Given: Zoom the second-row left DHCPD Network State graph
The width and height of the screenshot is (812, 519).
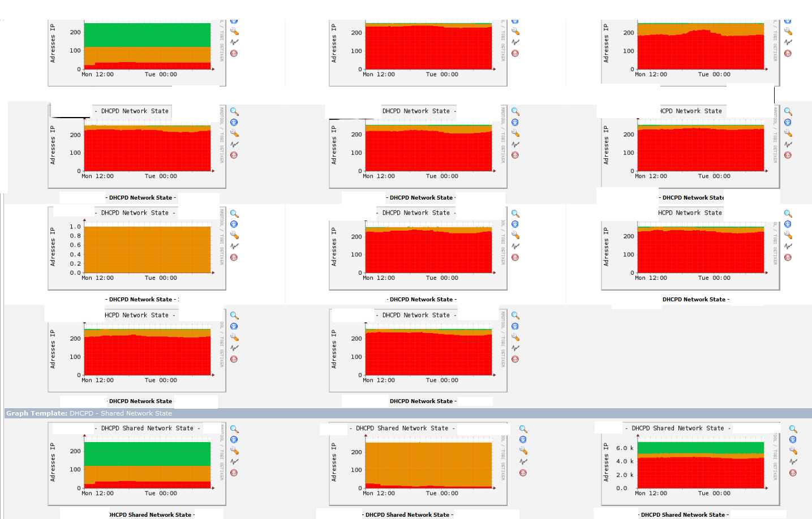Looking at the screenshot, I should point(234,112).
